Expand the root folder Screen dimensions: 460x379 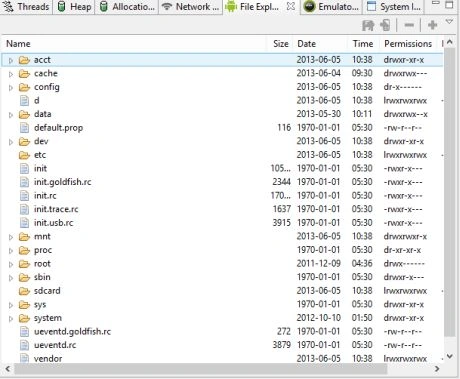coord(11,264)
